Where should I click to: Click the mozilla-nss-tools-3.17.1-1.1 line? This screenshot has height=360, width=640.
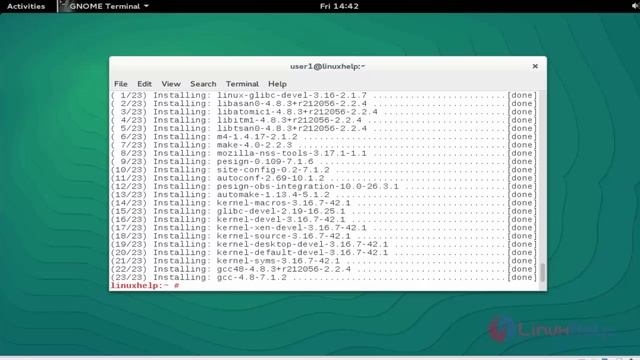324,153
